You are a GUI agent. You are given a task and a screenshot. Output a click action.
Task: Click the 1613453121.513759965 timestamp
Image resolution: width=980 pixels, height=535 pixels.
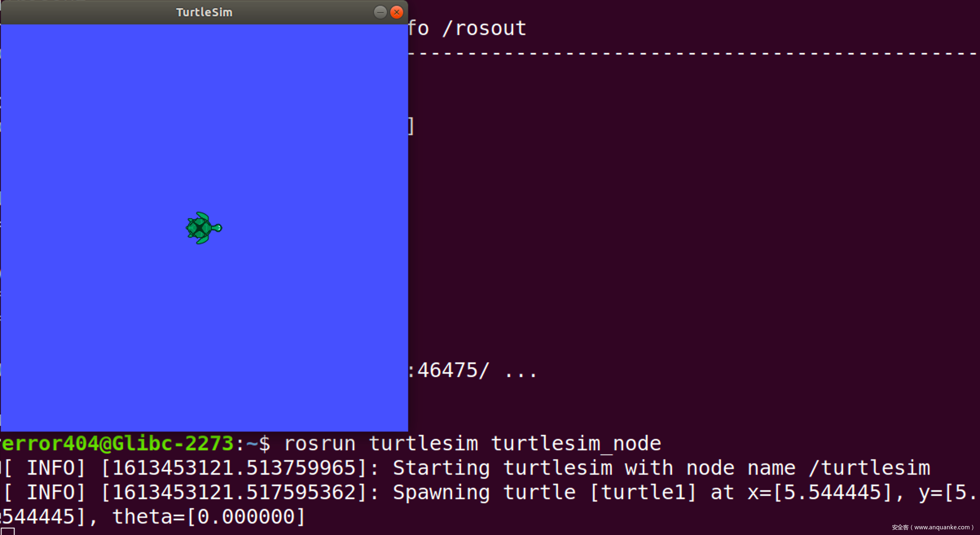coord(234,468)
